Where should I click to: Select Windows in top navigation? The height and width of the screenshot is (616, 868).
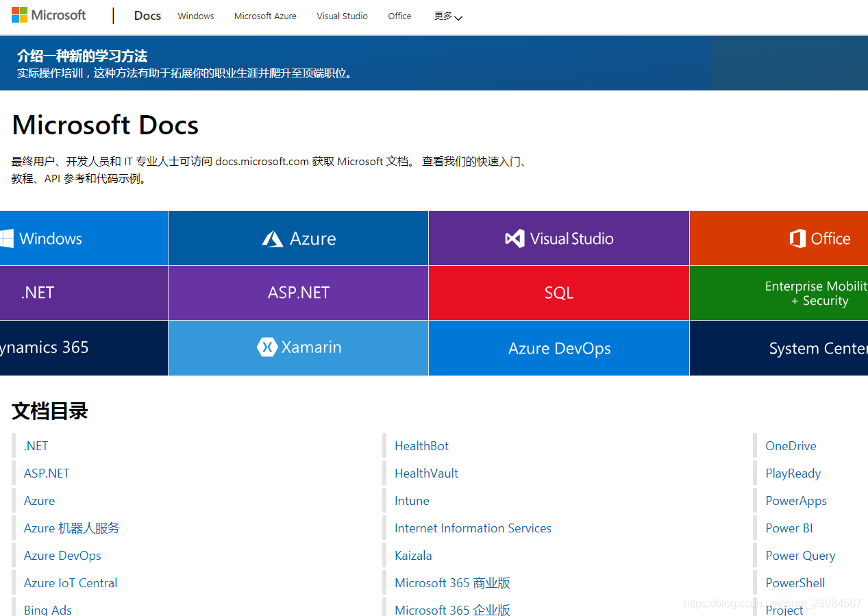pyautogui.click(x=196, y=16)
